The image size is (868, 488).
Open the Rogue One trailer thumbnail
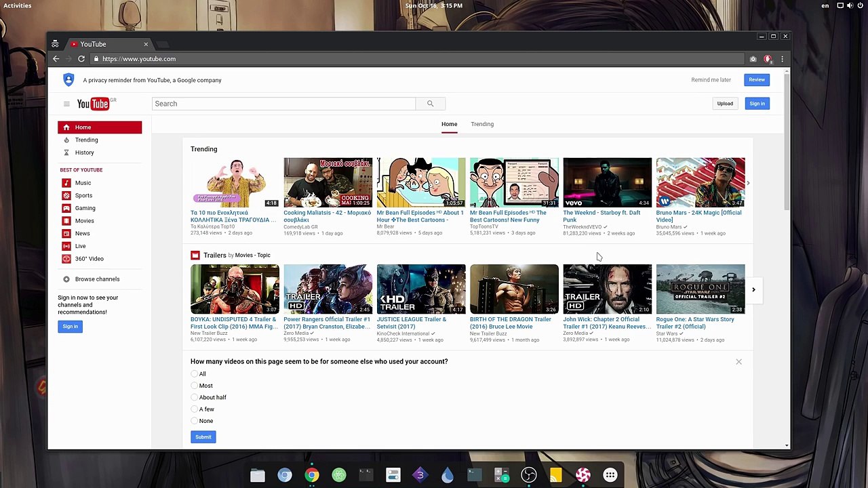click(701, 289)
